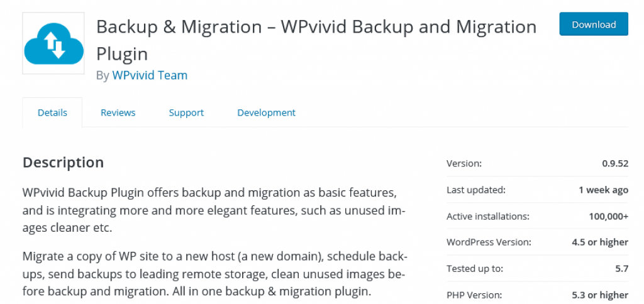Click the PHP Version 5.3 or higher value

pos(600,295)
